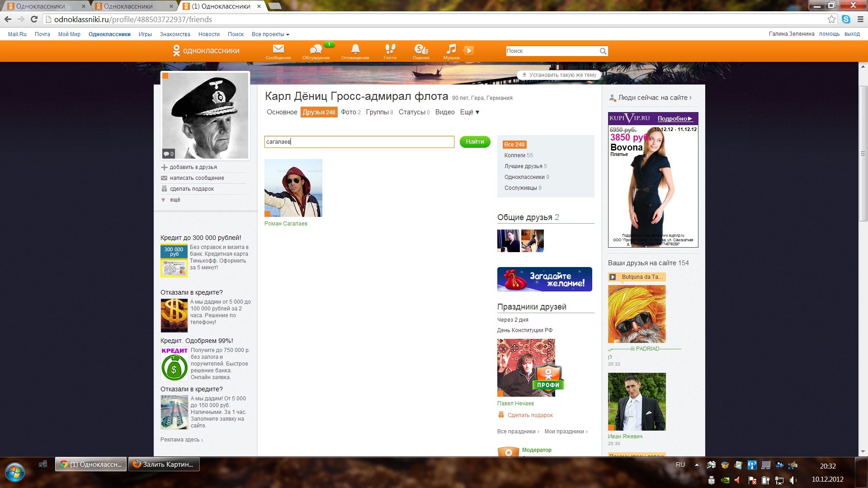Viewport: 868px width, 488px height.
Task: Click добавить в друзья link
Action: [193, 167]
